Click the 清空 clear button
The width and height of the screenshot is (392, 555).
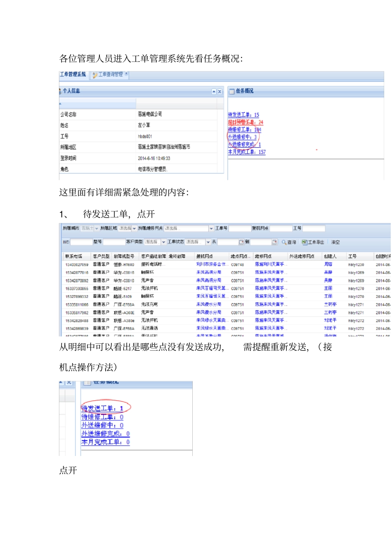tap(335, 242)
